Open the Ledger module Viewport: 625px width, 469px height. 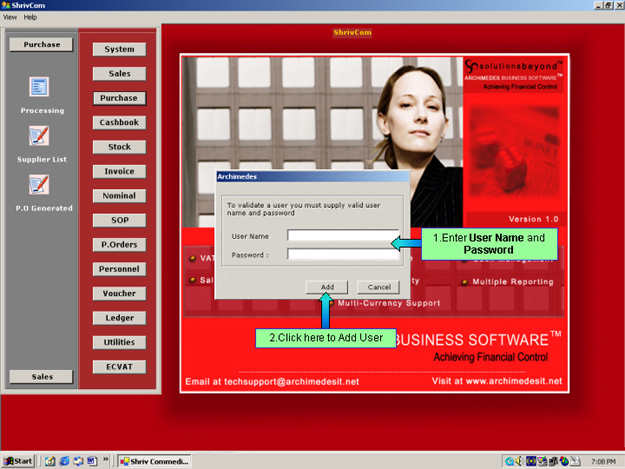[119, 318]
